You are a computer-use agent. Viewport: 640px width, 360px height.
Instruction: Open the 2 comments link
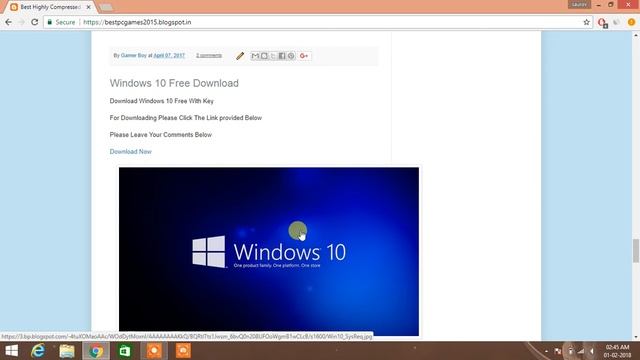[209, 56]
